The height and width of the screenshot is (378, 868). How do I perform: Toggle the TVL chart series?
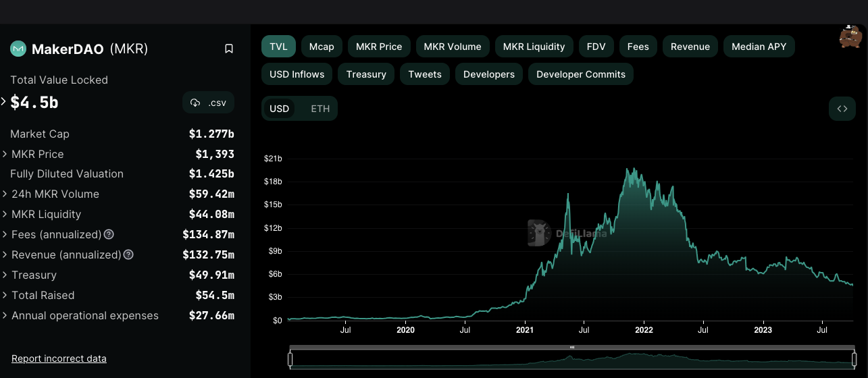[x=278, y=47]
